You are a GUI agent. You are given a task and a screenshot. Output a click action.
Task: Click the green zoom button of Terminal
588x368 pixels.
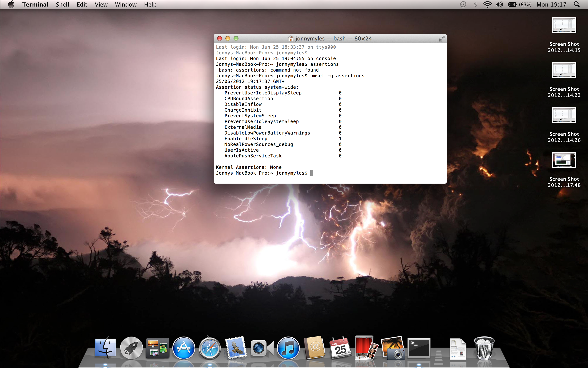236,38
